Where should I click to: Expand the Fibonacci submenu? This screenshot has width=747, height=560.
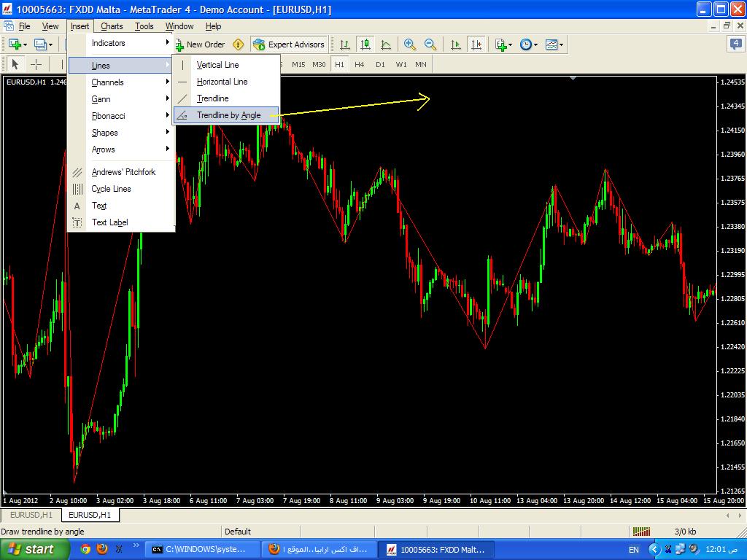(121, 116)
